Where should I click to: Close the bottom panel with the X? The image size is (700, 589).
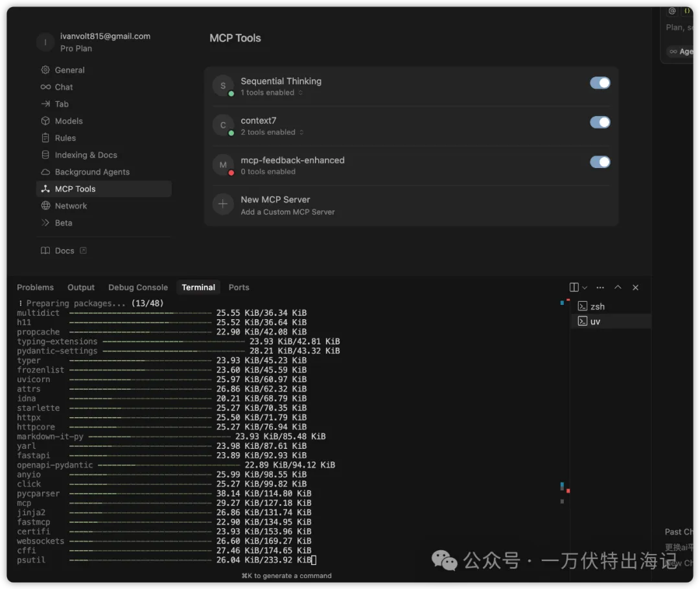636,287
